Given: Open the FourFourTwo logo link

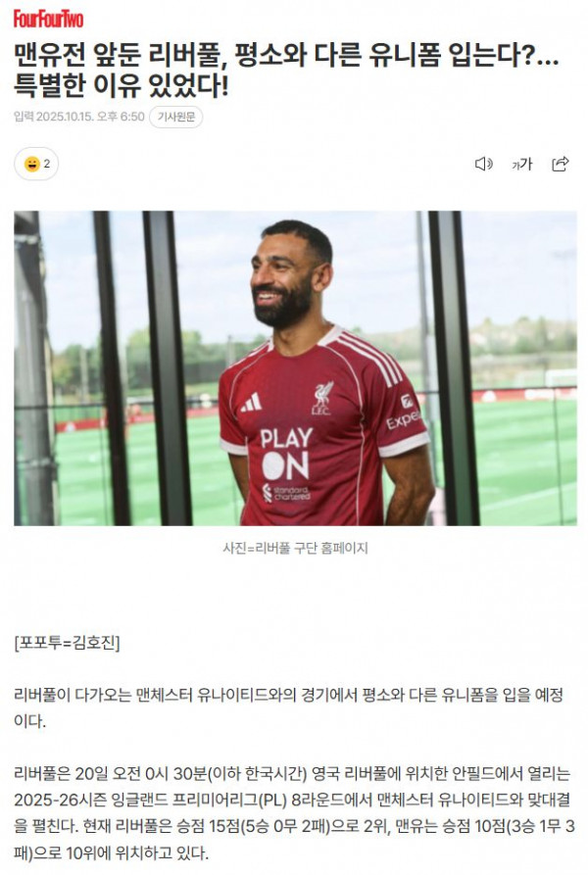Looking at the screenshot, I should point(49,19).
